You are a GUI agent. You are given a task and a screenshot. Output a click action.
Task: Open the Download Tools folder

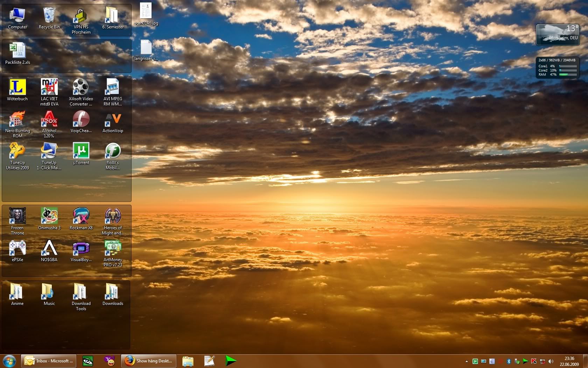pos(81,297)
